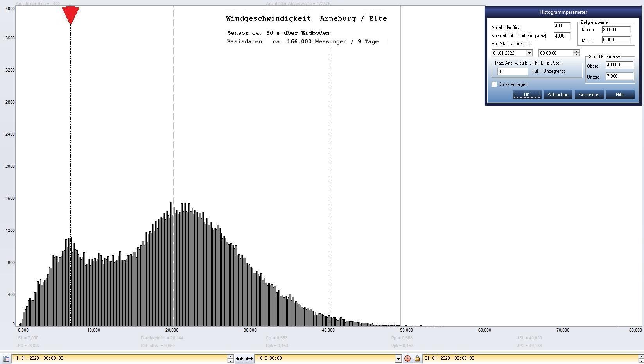The height and width of the screenshot is (364, 644).
Task: Click the 'LSL = 7,000' statistic text
Action: coord(27,338)
